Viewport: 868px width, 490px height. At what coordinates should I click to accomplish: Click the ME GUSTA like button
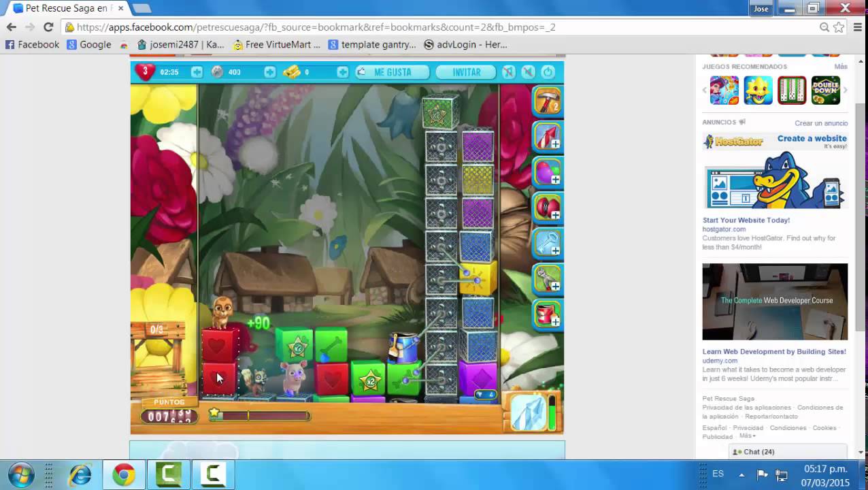[x=393, y=72]
